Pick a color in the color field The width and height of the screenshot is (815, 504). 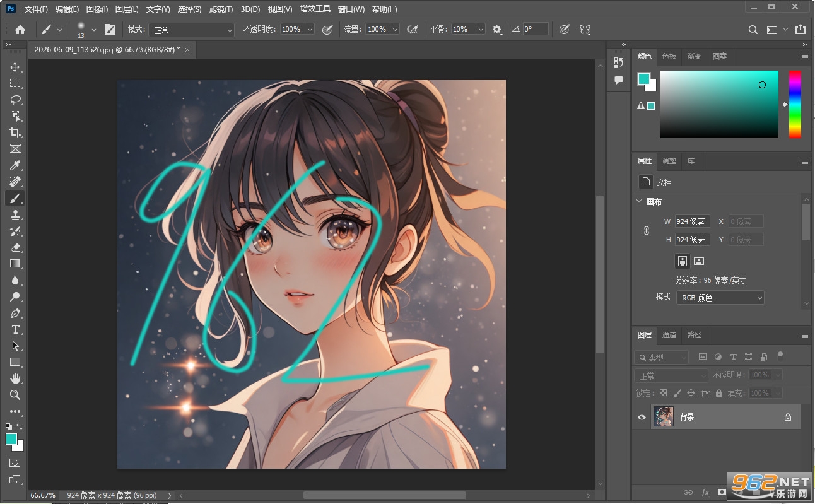(x=719, y=104)
